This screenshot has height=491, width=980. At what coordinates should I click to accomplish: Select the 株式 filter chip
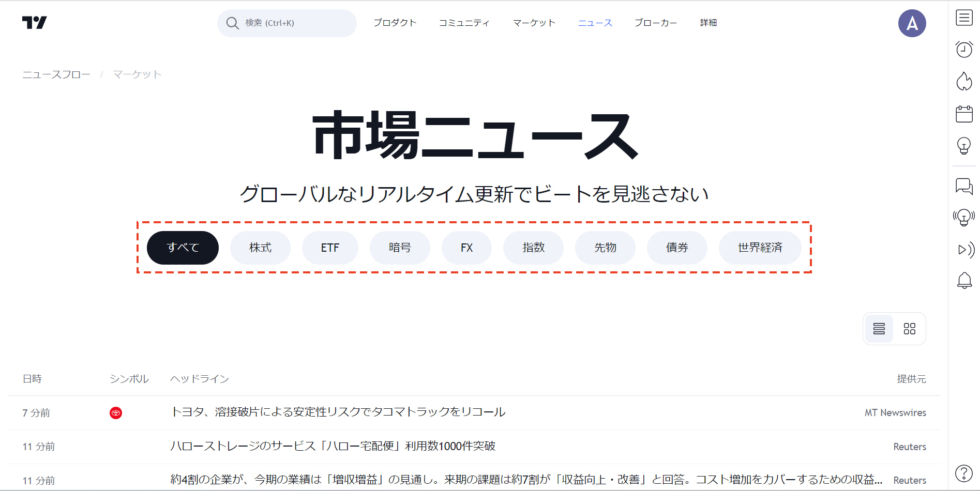coord(260,248)
